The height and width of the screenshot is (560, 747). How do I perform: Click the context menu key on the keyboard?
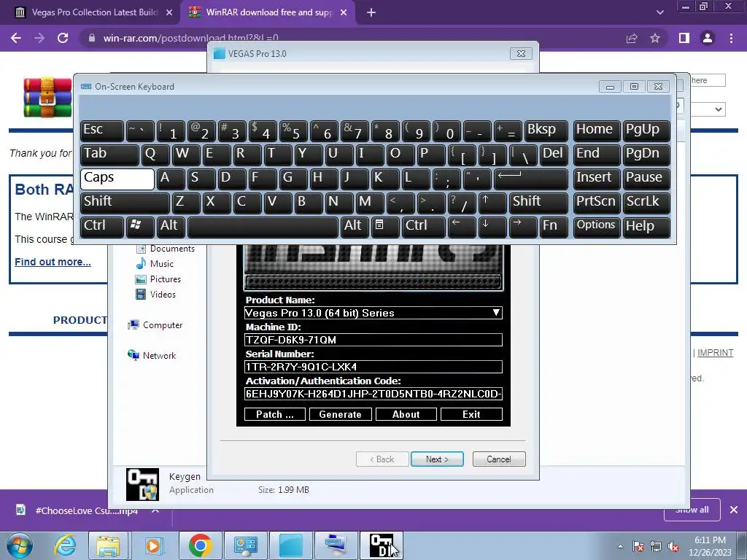[x=385, y=227]
